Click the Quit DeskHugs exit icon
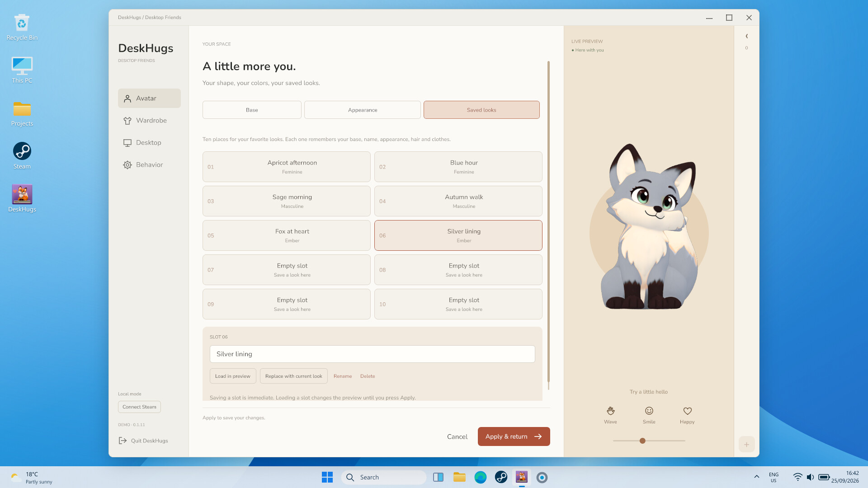 123,441
